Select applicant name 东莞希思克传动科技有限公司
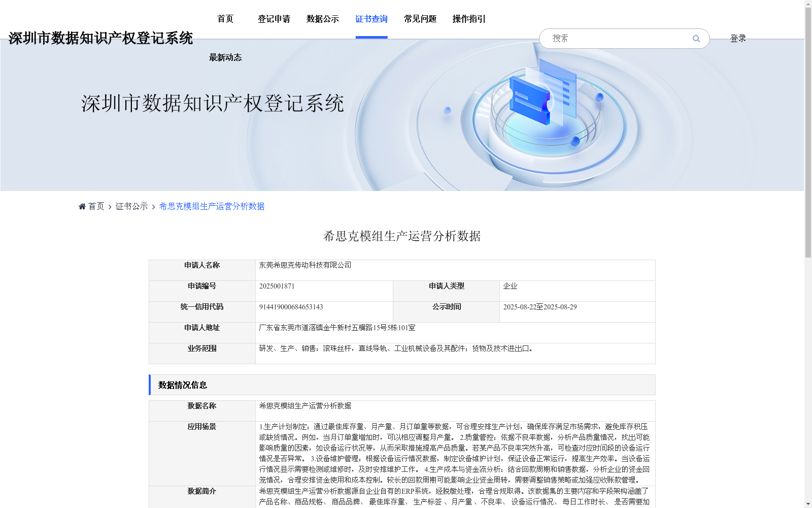The height and width of the screenshot is (508, 812). pos(305,265)
